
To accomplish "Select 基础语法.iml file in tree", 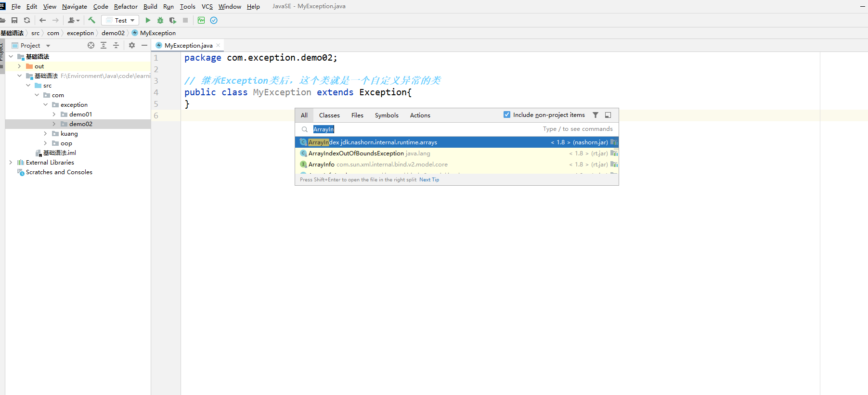I will [59, 153].
